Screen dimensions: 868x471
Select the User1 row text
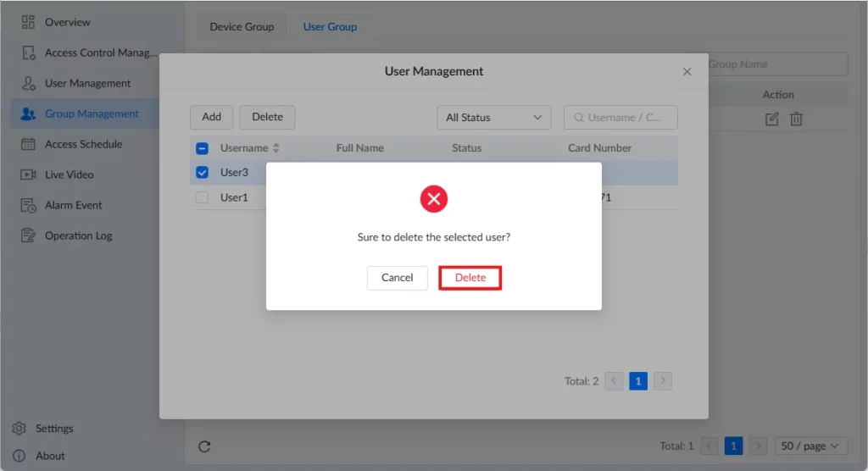[x=234, y=197]
